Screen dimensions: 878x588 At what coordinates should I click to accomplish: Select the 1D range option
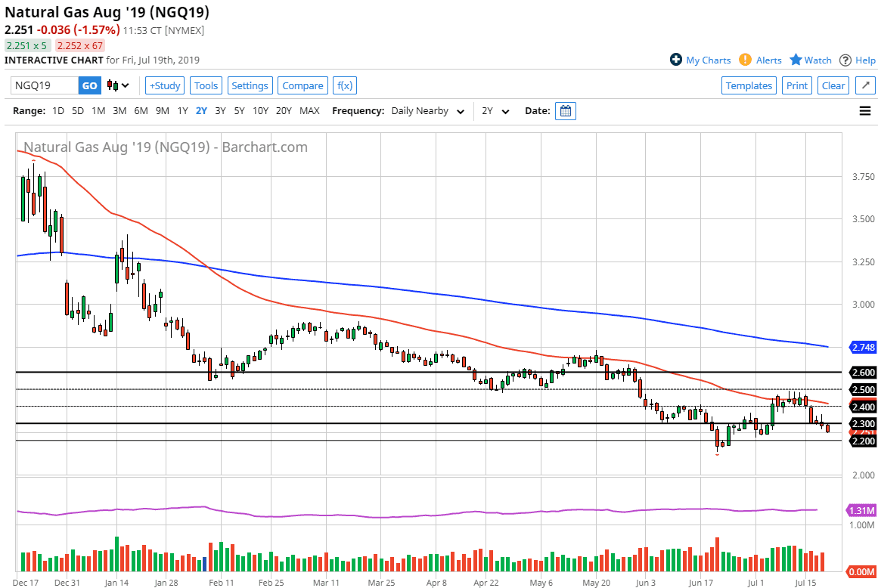click(x=58, y=111)
